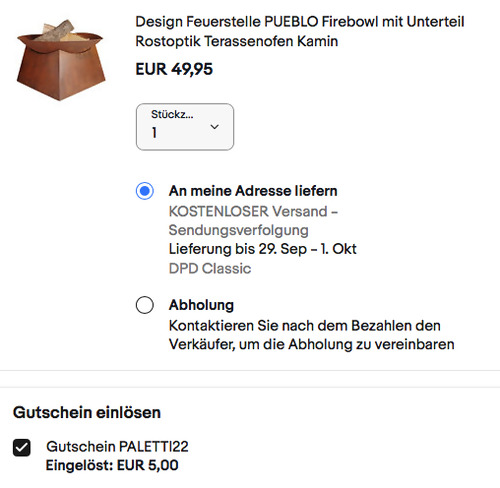
Task: Click the KOSTENLOSER Versand shipping text
Action: (x=253, y=211)
